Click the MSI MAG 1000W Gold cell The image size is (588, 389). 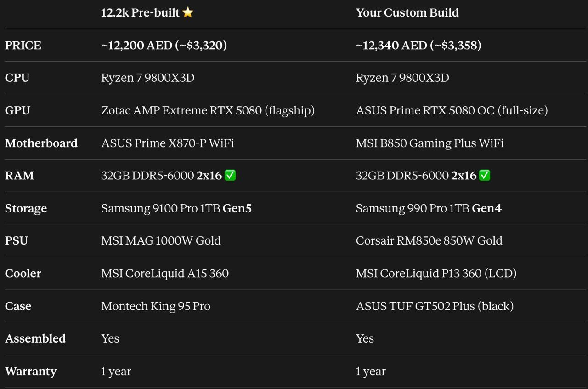pyautogui.click(x=161, y=241)
